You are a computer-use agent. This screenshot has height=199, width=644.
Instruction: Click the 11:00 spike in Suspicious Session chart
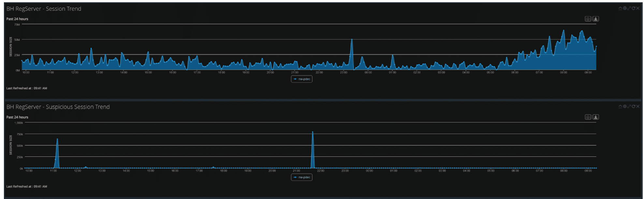[57, 140]
